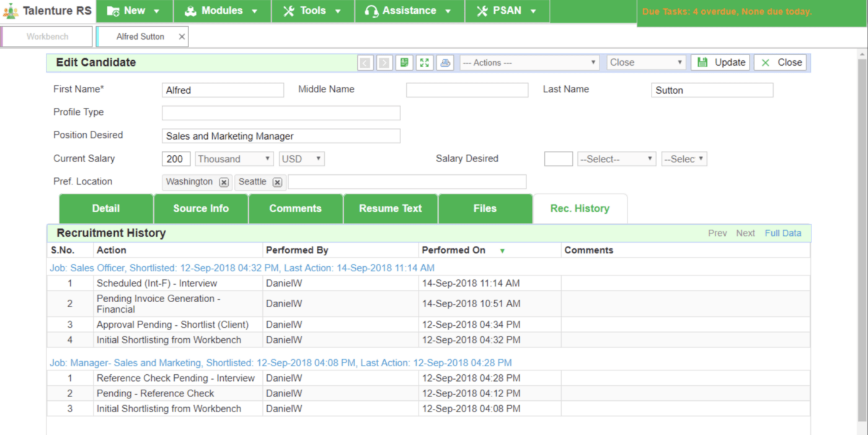Click the First Name field
The image size is (868, 435).
(223, 90)
